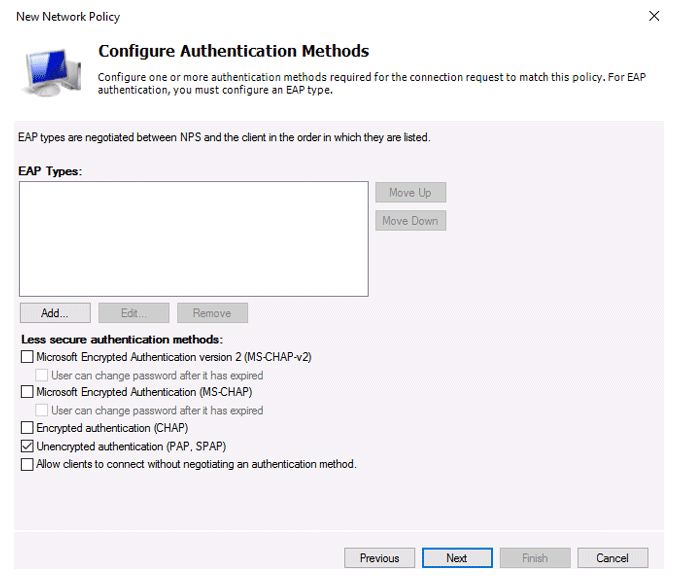Toggle password change option beneath MS-CHAP-v2
The height and width of the screenshot is (585, 677).
click(x=41, y=375)
